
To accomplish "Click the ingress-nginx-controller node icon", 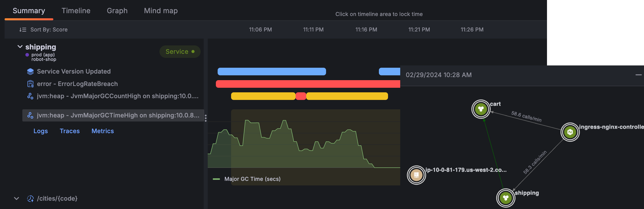I will (570, 132).
